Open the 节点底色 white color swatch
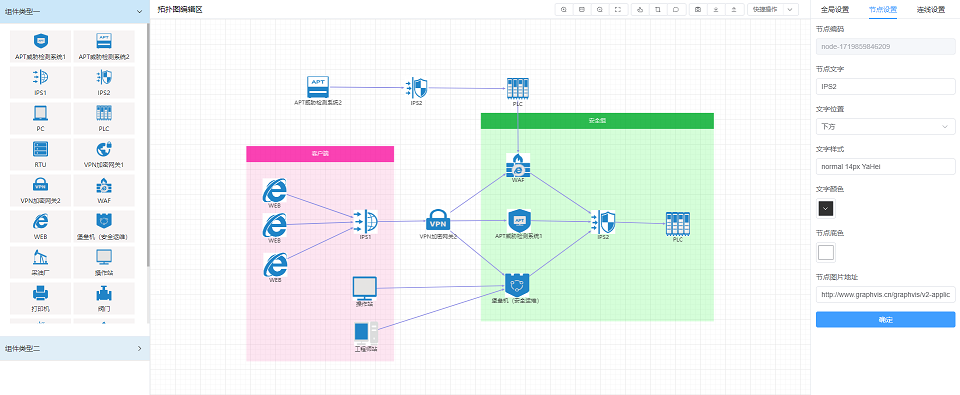The height and width of the screenshot is (395, 960). (x=826, y=252)
